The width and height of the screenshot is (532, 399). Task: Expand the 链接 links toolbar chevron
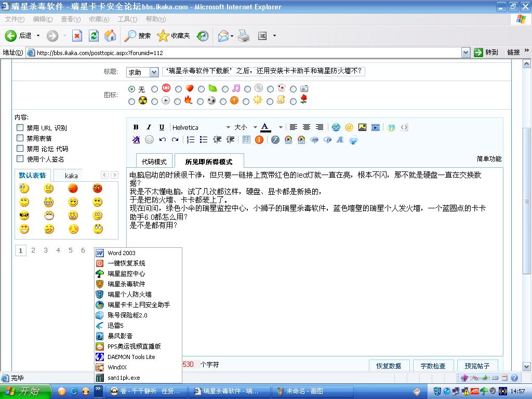point(526,50)
